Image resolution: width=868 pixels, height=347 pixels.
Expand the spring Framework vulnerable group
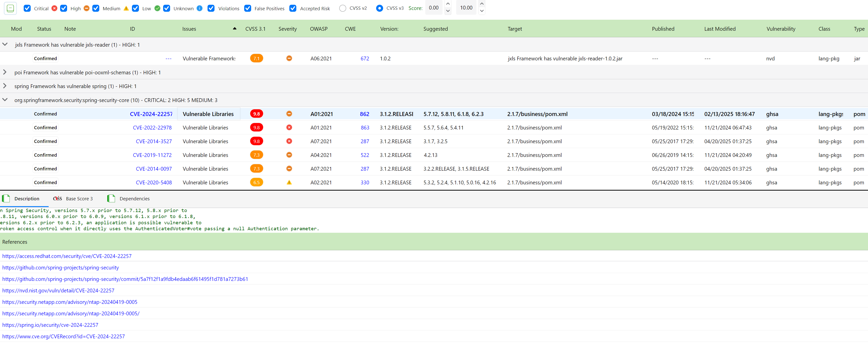coord(5,86)
